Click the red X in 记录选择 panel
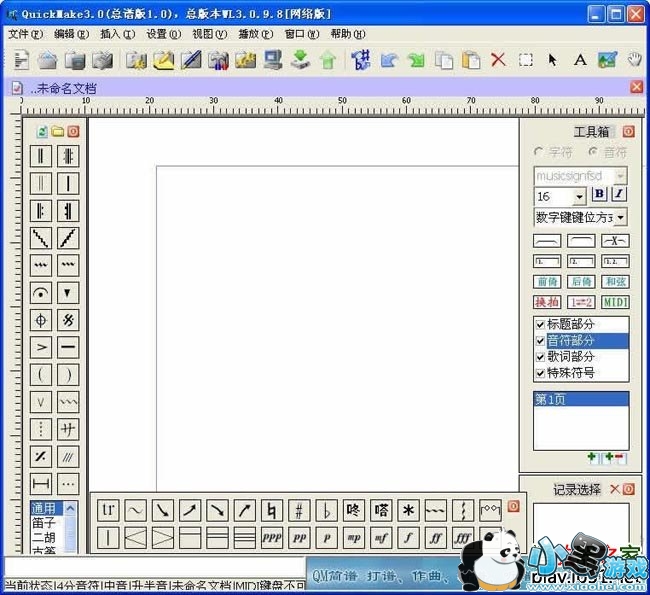Image resolution: width=650 pixels, height=595 pixels. pos(615,489)
